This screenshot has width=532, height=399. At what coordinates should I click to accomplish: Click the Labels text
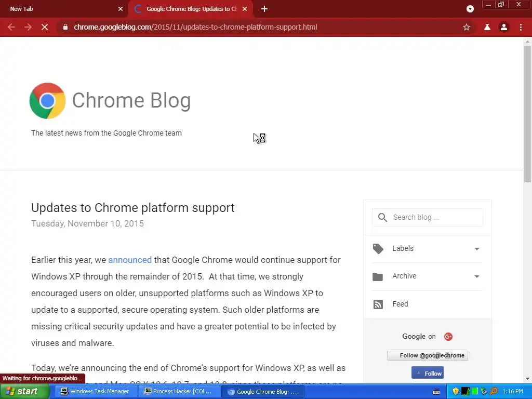point(403,248)
